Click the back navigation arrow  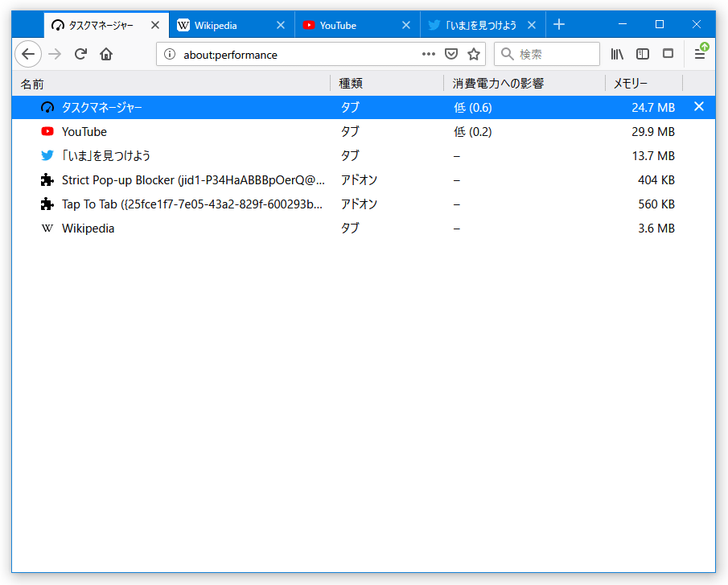click(x=28, y=54)
